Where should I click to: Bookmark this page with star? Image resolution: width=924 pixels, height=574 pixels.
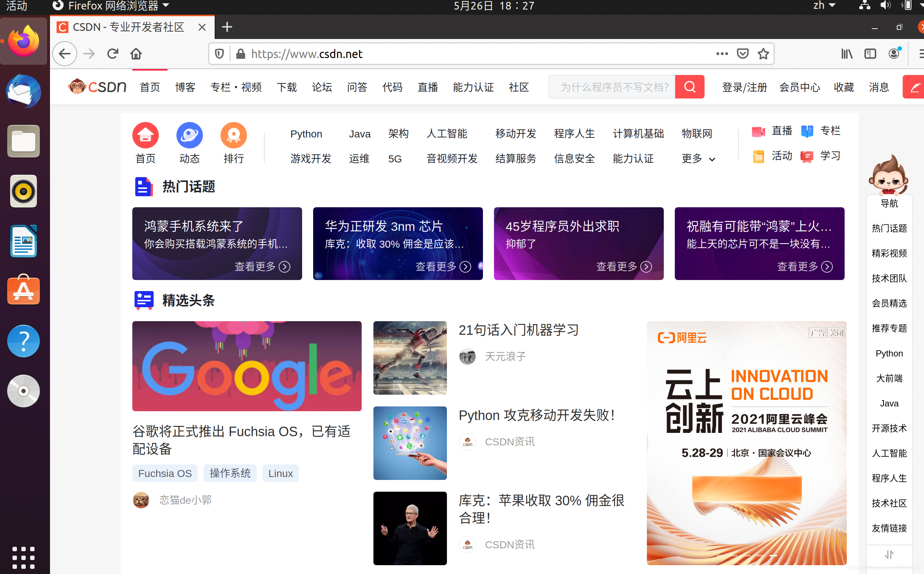tap(763, 54)
